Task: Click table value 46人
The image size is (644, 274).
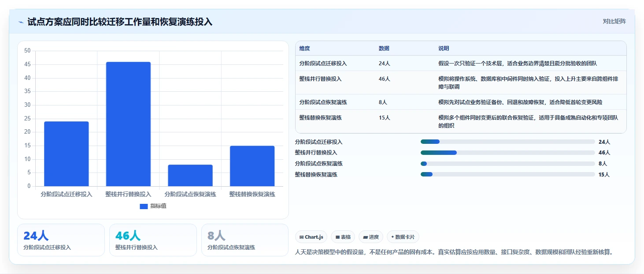Action: (x=384, y=79)
